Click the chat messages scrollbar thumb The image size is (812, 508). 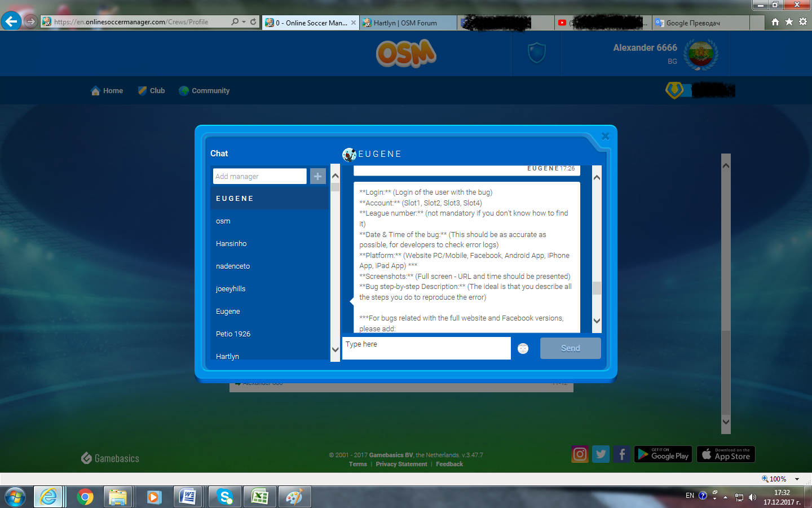[597, 288]
